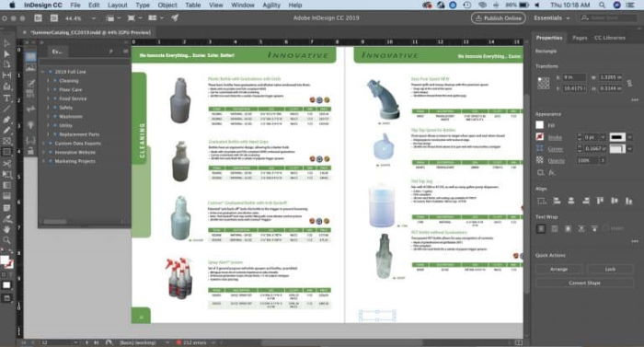This screenshot has width=644, height=347.
Task: Click the white Fill color swatch
Action: (x=540, y=125)
